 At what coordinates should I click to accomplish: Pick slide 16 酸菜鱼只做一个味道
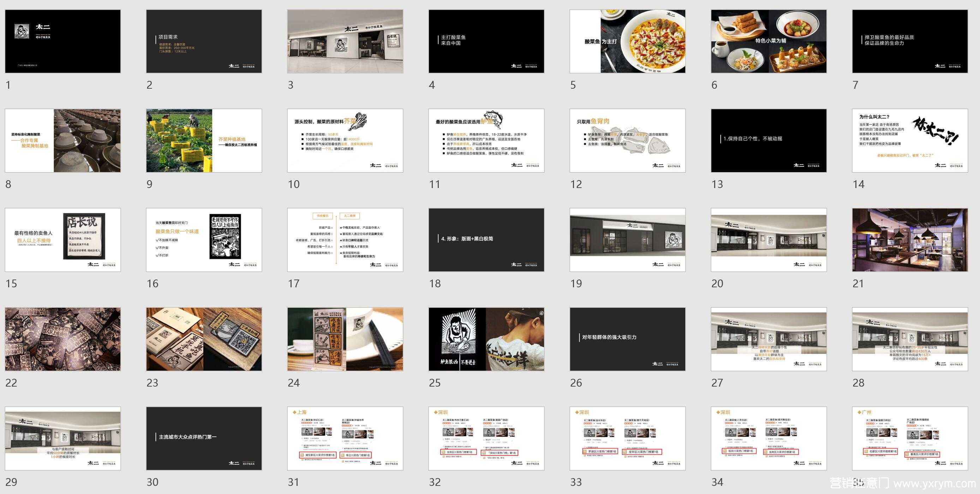pyautogui.click(x=204, y=240)
